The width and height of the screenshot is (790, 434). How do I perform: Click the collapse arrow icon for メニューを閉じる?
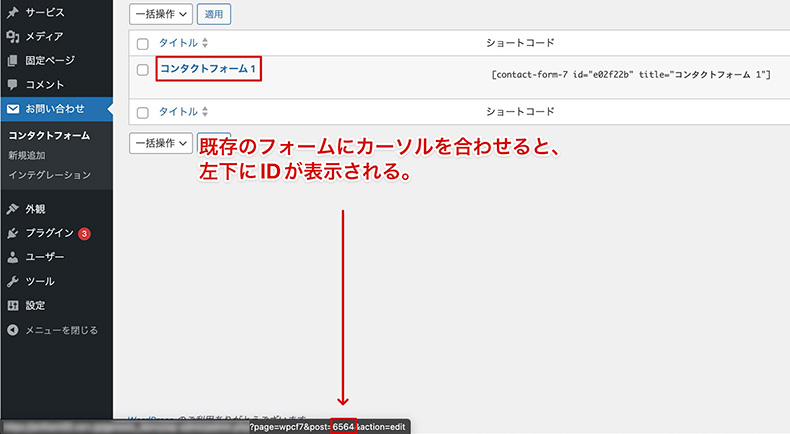[x=13, y=330]
